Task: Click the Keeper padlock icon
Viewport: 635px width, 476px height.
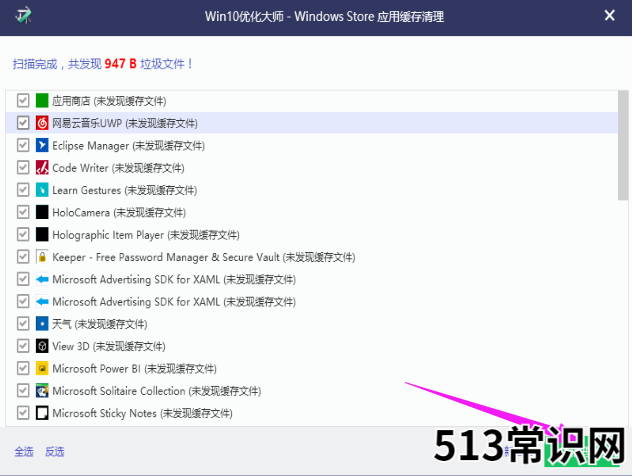Action: (42, 256)
